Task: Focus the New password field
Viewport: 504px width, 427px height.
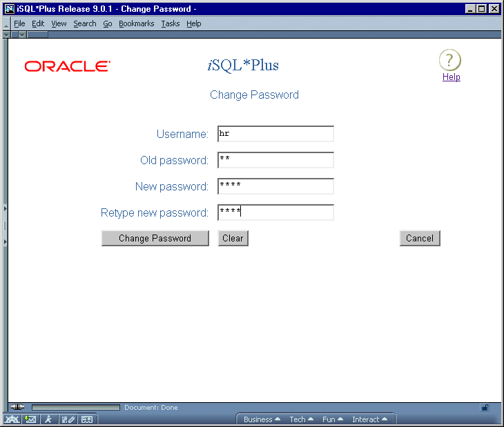Action: pos(275,186)
